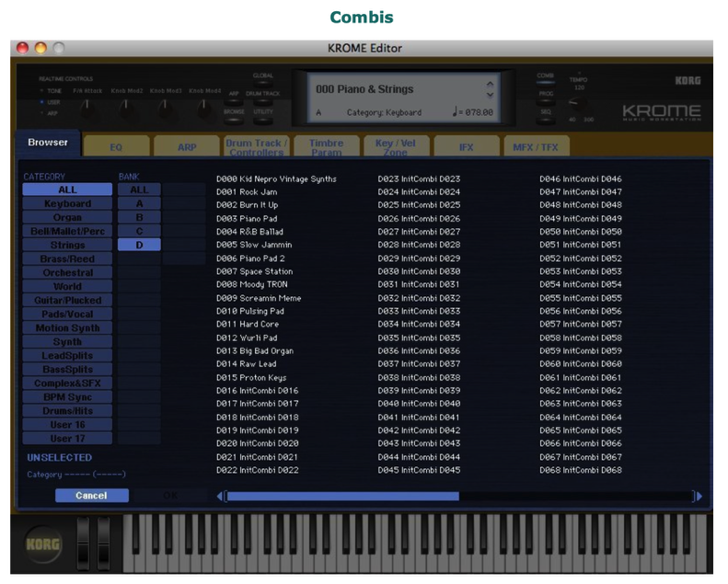Viewport: 728px width, 584px height.
Task: Click the horizontal list scrollbar thumb
Action: (343, 497)
